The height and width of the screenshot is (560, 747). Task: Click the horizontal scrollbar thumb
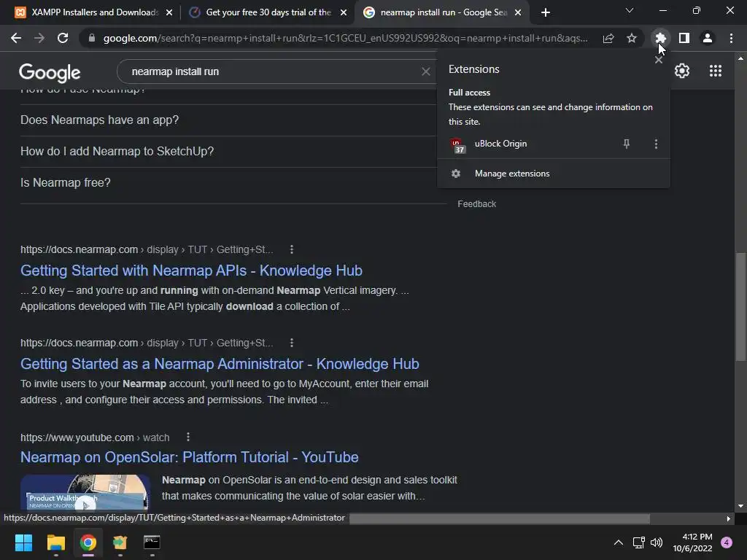499,518
